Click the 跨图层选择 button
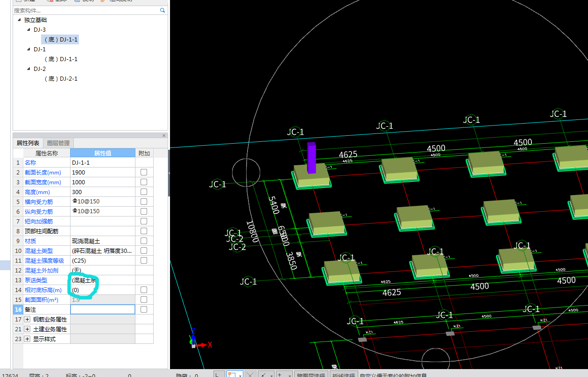 coord(311,374)
